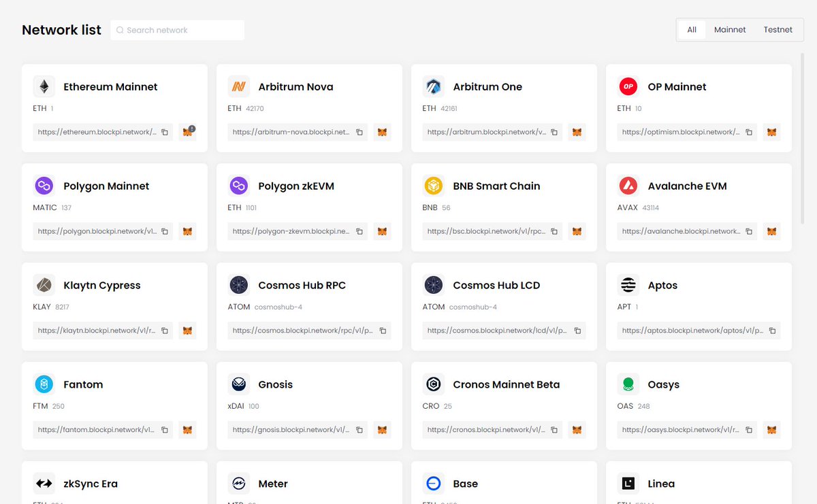Filter to Testnet networks
The height and width of the screenshot is (504, 817).
(x=778, y=30)
